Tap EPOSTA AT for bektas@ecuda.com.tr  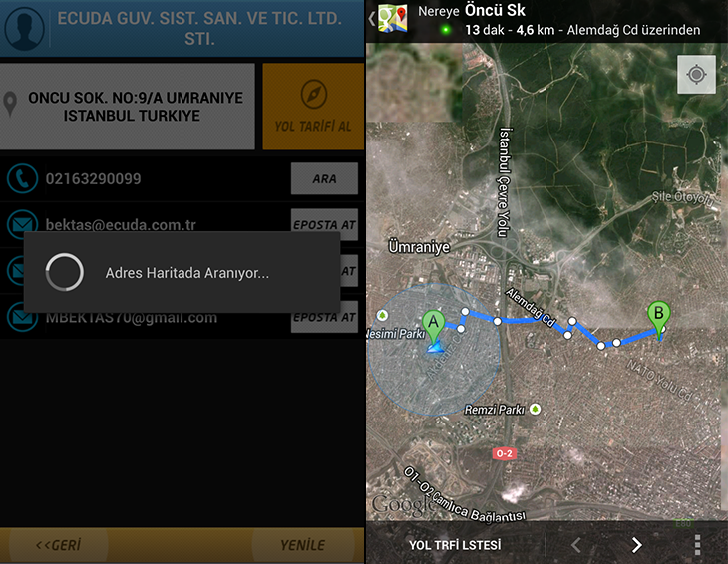coord(324,224)
